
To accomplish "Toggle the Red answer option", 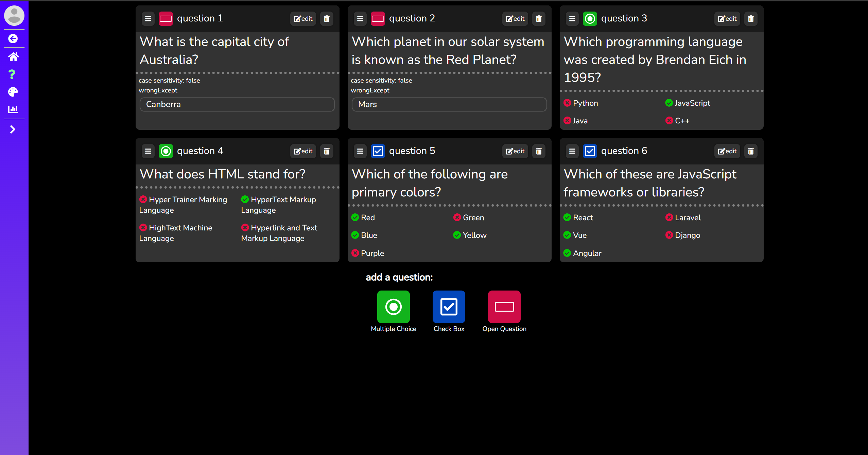I will point(363,217).
